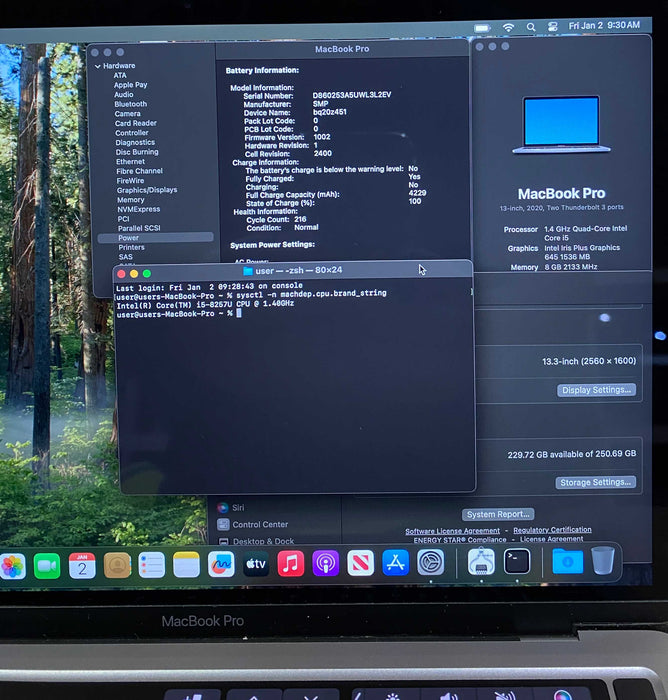Switch to Terminal in the Dock
Viewport: 668px width, 700px height.
tap(517, 562)
